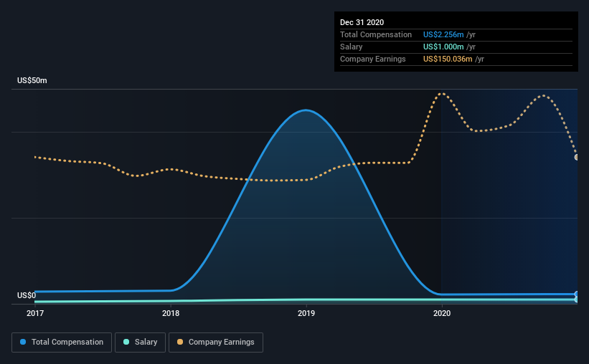The width and height of the screenshot is (589, 364).
Task: Click the Salary tooltip row label
Action: point(352,47)
